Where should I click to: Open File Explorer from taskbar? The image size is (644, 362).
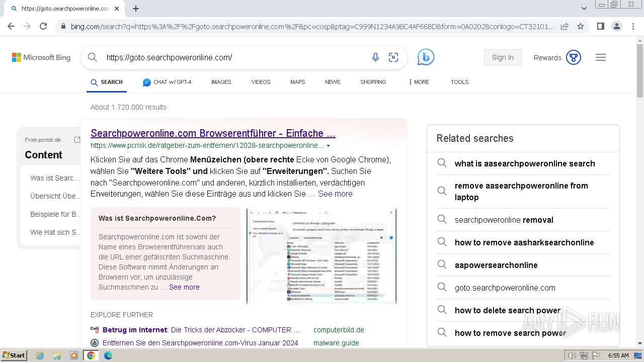(x=57, y=355)
